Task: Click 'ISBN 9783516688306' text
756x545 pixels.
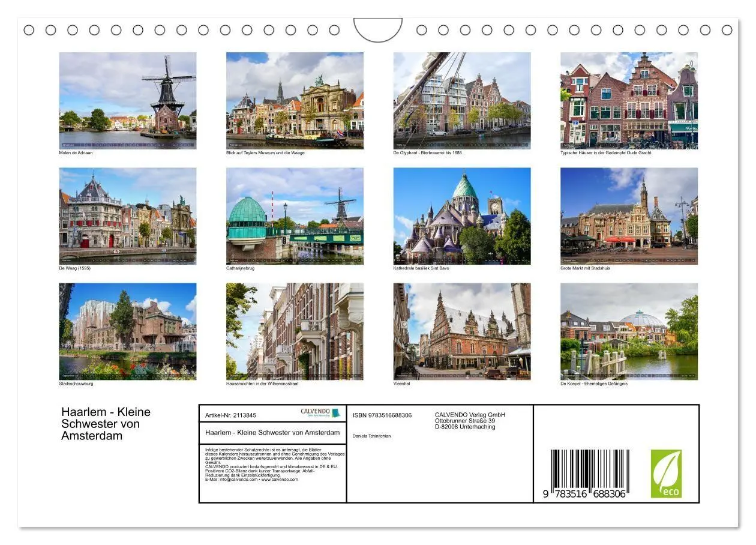Action: click(x=382, y=415)
